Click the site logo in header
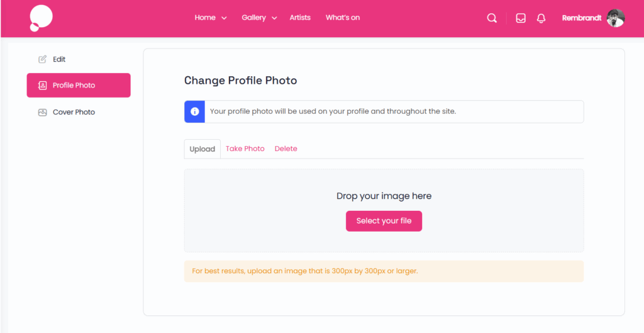 pos(41,18)
